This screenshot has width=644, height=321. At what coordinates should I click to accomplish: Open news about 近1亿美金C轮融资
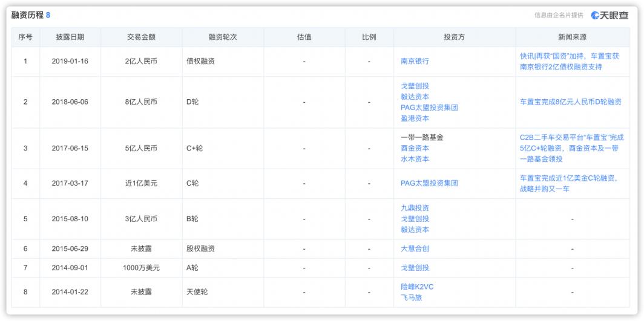569,184
